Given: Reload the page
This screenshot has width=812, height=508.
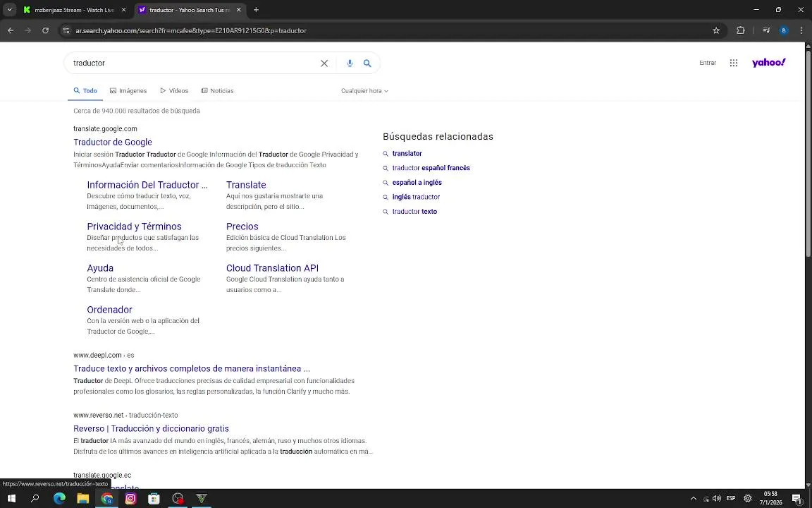Looking at the screenshot, I should (x=46, y=30).
